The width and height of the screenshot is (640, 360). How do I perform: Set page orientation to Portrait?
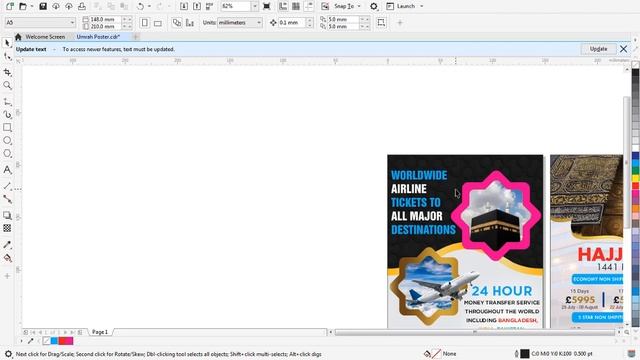[144, 23]
